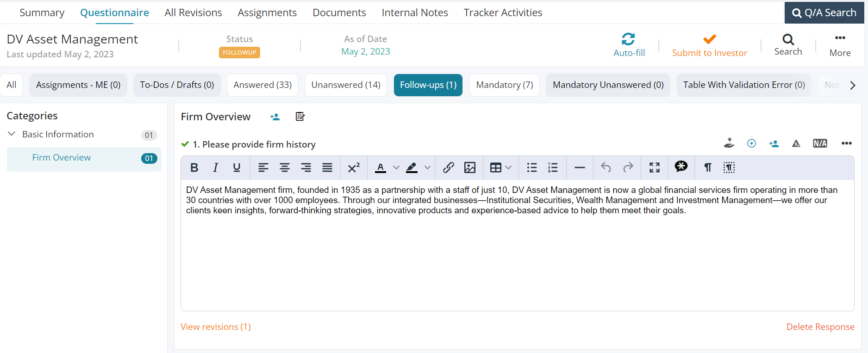Show more filter chips with the right chevron
This screenshot has width=868, height=353.
tap(853, 85)
